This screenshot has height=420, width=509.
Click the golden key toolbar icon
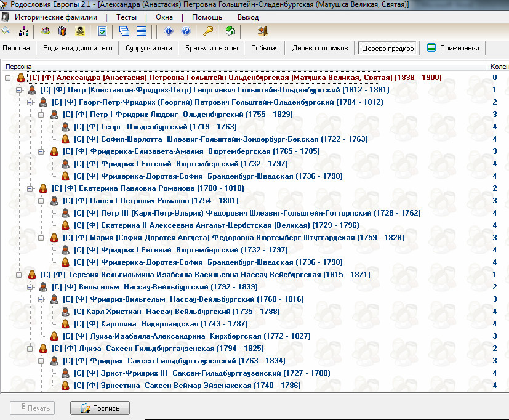208,31
